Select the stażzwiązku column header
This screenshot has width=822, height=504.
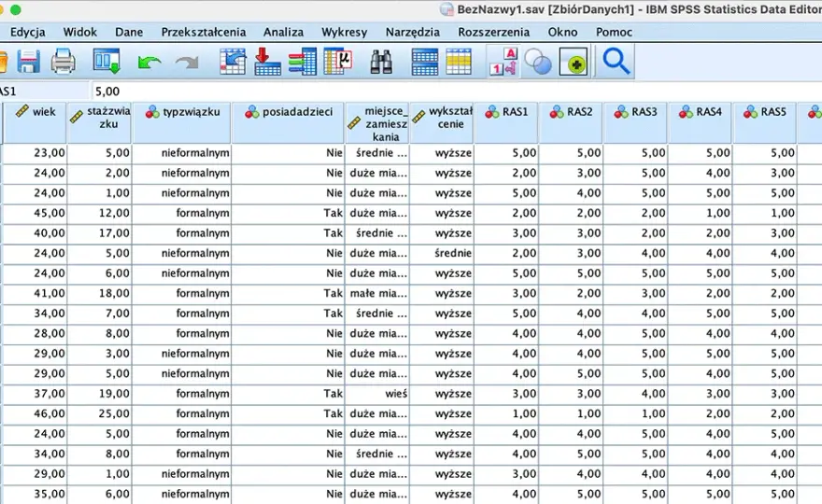pyautogui.click(x=99, y=122)
